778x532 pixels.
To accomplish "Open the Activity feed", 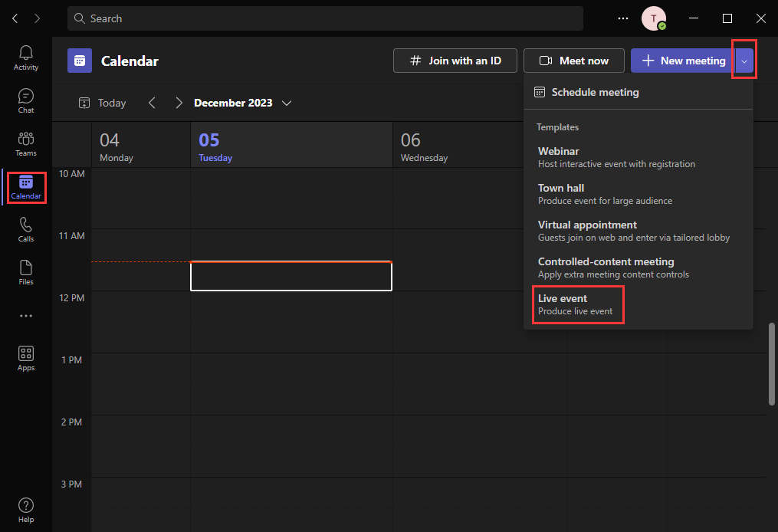I will 25,57.
